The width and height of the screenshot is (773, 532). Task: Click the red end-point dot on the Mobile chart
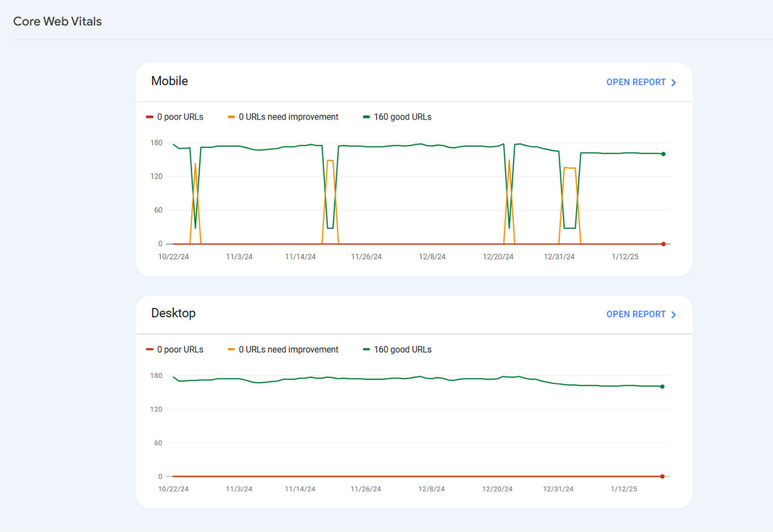(663, 244)
